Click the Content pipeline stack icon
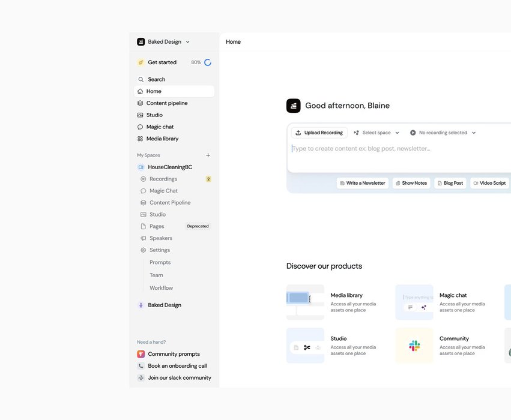Screen dimensions: 511x420 tap(140, 103)
